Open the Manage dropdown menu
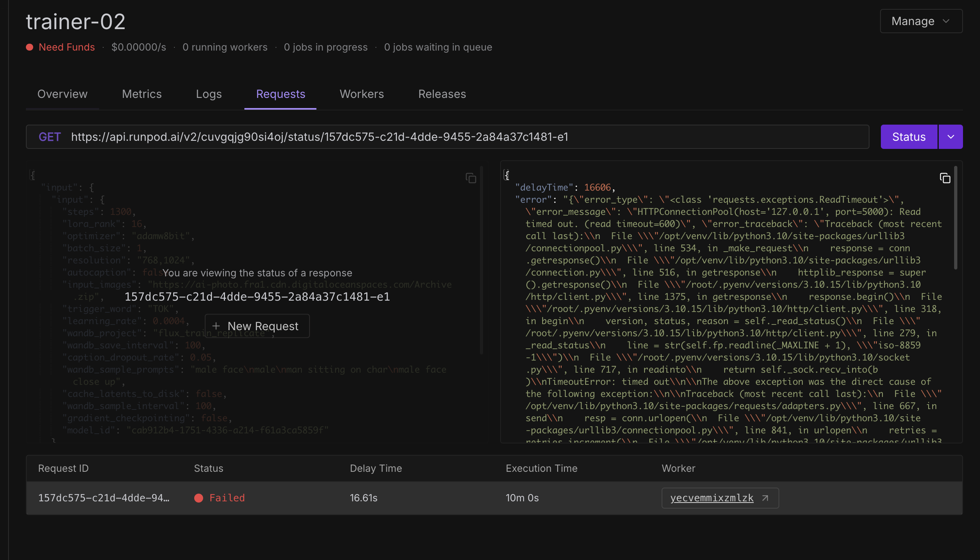Image resolution: width=980 pixels, height=560 pixels. click(x=921, y=21)
